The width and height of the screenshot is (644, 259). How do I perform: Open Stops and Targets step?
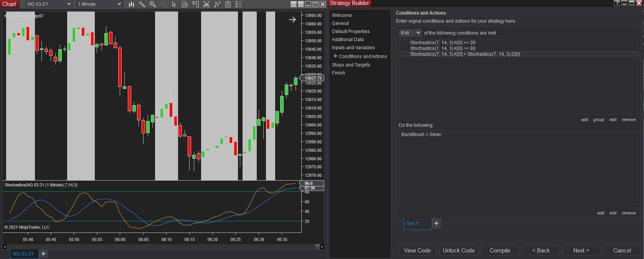pyautogui.click(x=351, y=65)
